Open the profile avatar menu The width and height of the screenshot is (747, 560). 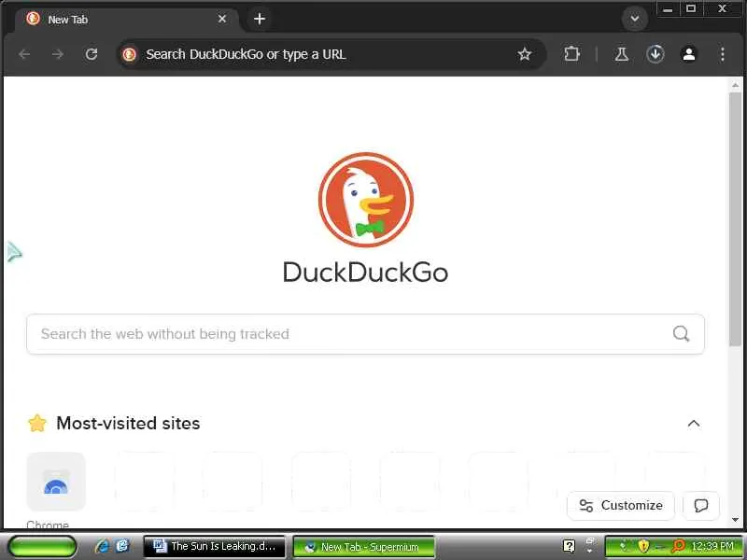pyautogui.click(x=689, y=54)
